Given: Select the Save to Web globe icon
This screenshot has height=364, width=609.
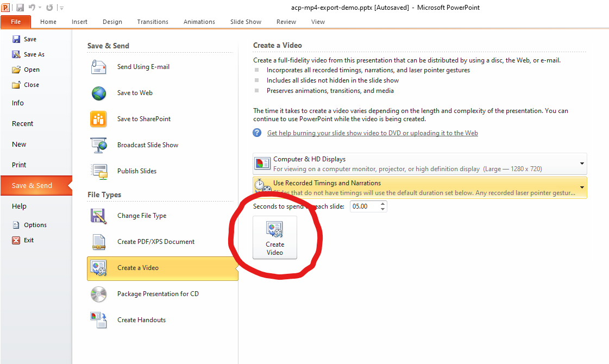Looking at the screenshot, I should (99, 93).
